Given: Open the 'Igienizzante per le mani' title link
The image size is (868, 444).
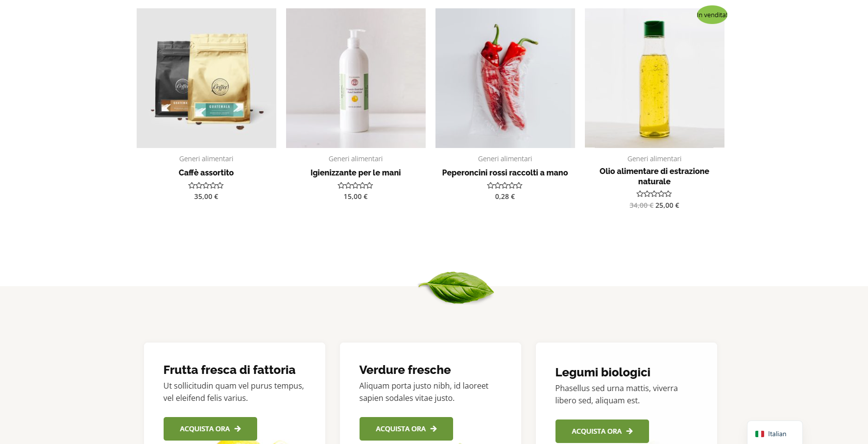Looking at the screenshot, I should (356, 173).
